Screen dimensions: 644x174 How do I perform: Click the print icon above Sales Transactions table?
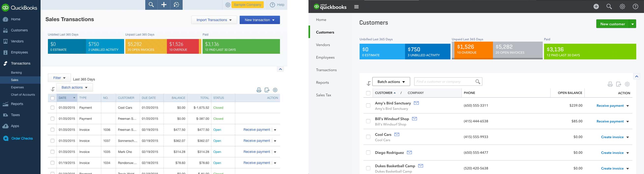(x=259, y=90)
